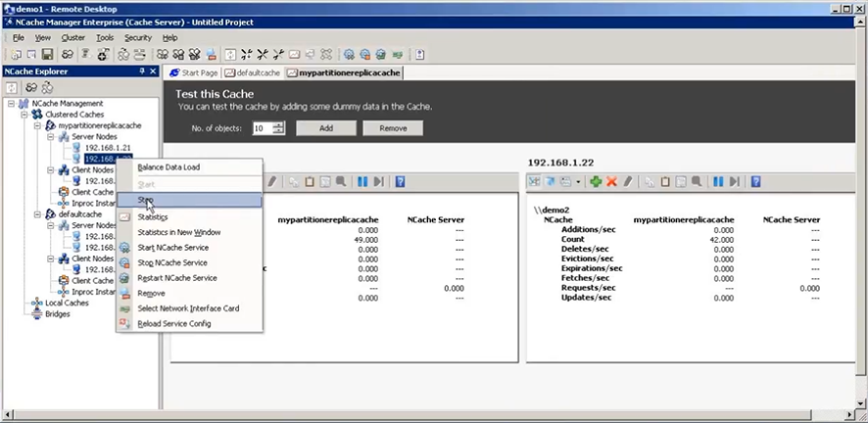
Task: Close the NCache Explorer panel
Action: click(154, 71)
